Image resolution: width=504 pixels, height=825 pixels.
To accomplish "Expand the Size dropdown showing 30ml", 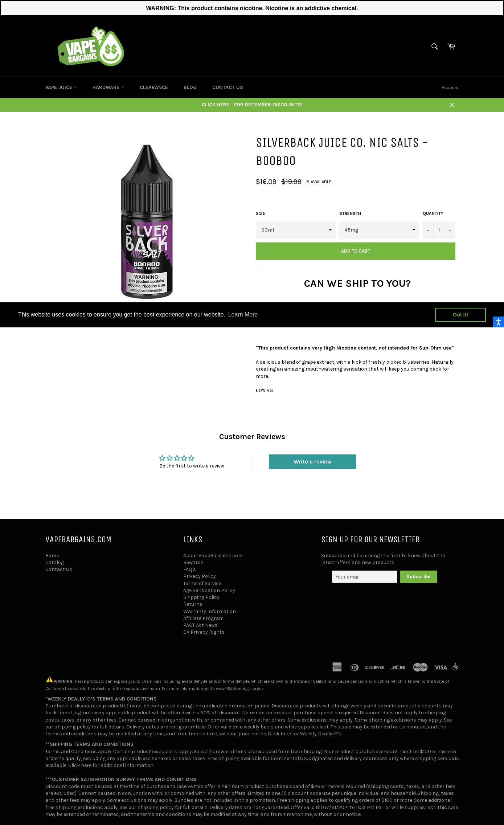I will (x=296, y=230).
